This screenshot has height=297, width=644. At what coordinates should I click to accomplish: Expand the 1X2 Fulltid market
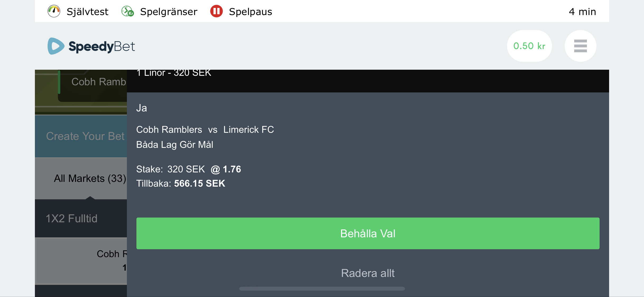(81, 218)
